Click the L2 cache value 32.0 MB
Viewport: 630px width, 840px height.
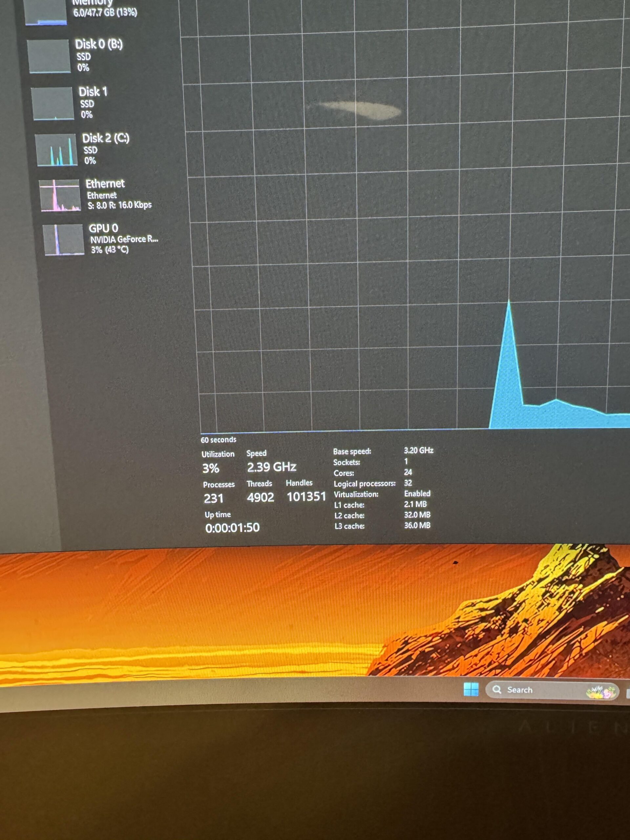(417, 514)
